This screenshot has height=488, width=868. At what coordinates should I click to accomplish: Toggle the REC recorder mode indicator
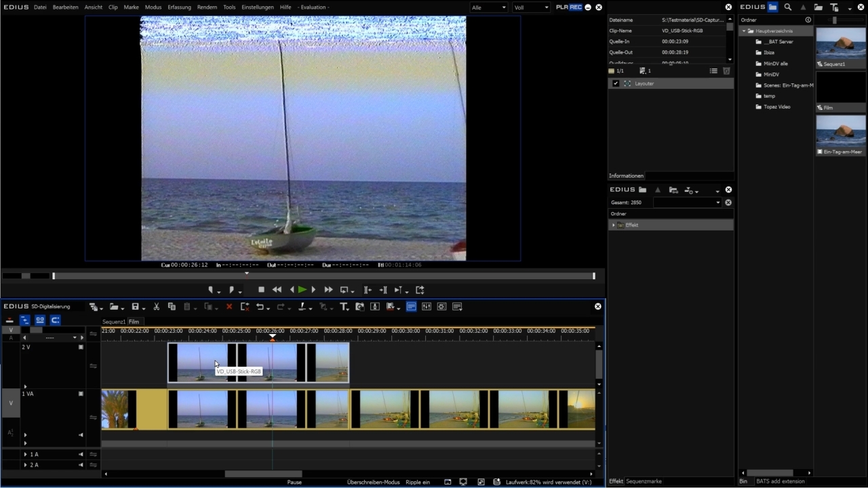pyautogui.click(x=576, y=7)
